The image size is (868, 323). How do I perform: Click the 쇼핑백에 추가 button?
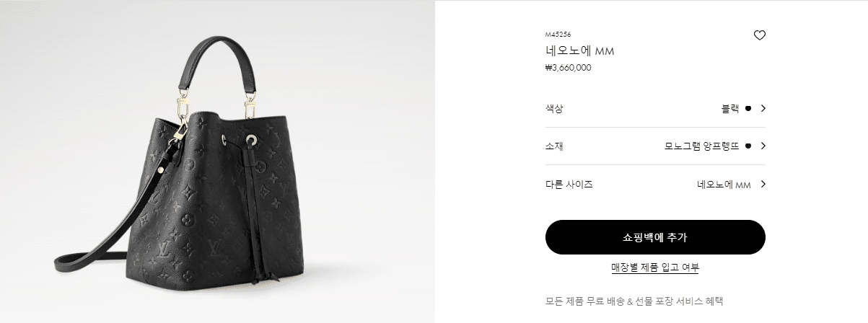point(655,237)
